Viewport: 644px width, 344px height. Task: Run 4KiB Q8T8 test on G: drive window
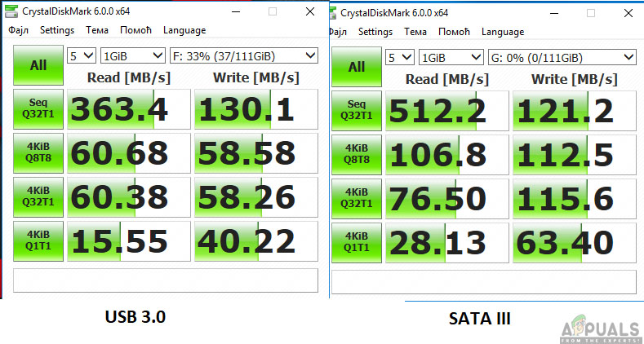[x=357, y=155]
